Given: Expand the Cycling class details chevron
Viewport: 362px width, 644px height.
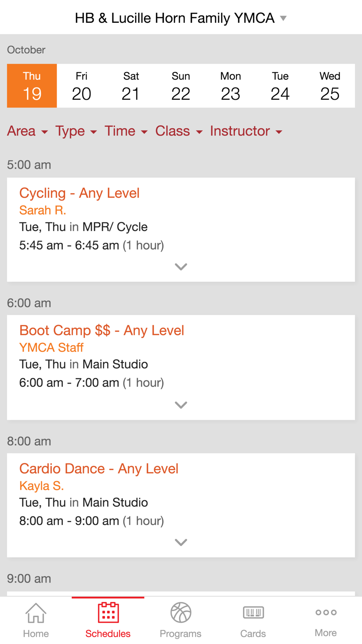Looking at the screenshot, I should [x=181, y=267].
